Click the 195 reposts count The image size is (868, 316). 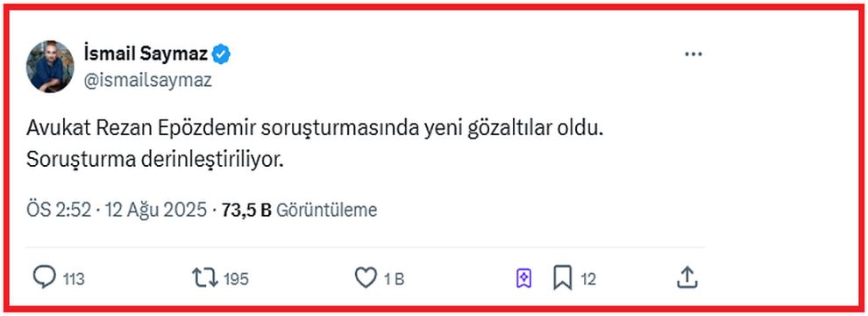click(x=236, y=279)
